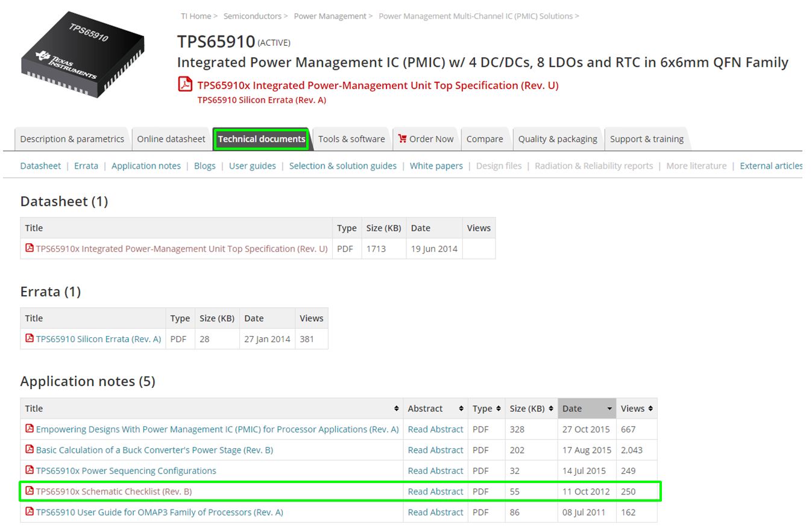Jump to the White papers section link

click(436, 166)
